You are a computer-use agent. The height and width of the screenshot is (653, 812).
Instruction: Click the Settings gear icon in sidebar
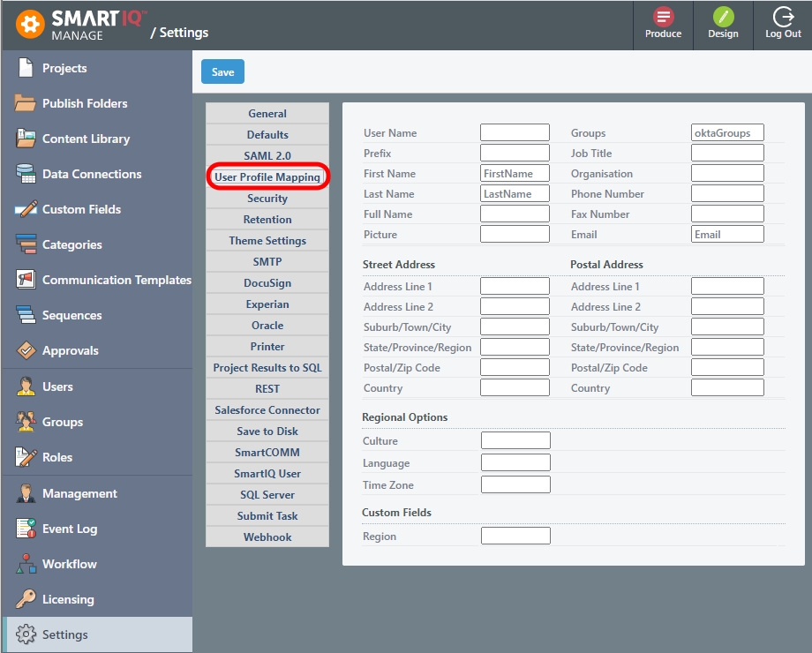[x=26, y=634]
